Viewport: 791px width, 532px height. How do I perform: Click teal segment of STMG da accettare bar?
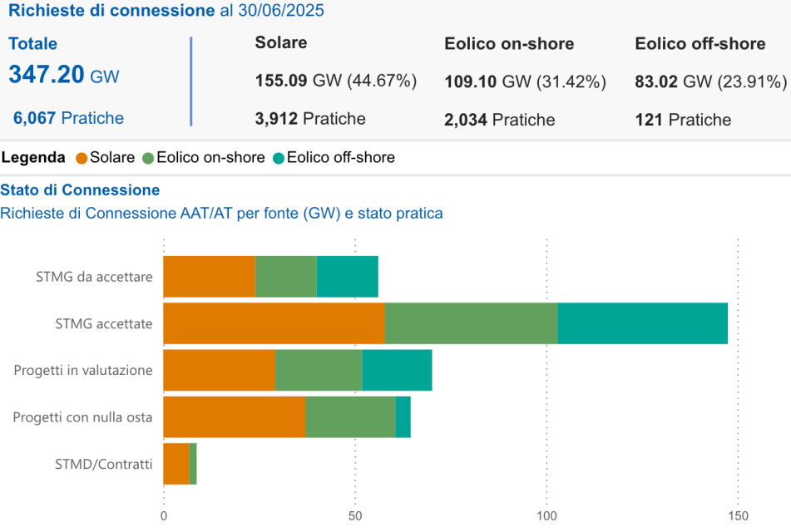[x=347, y=277]
